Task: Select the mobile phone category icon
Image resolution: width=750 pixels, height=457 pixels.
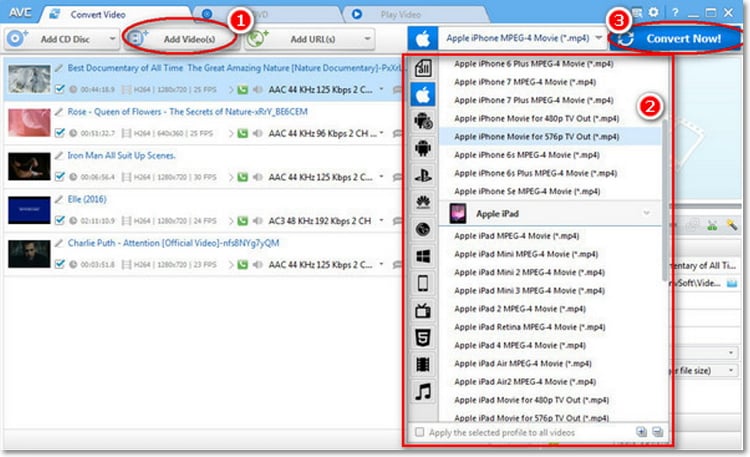Action: tap(423, 283)
